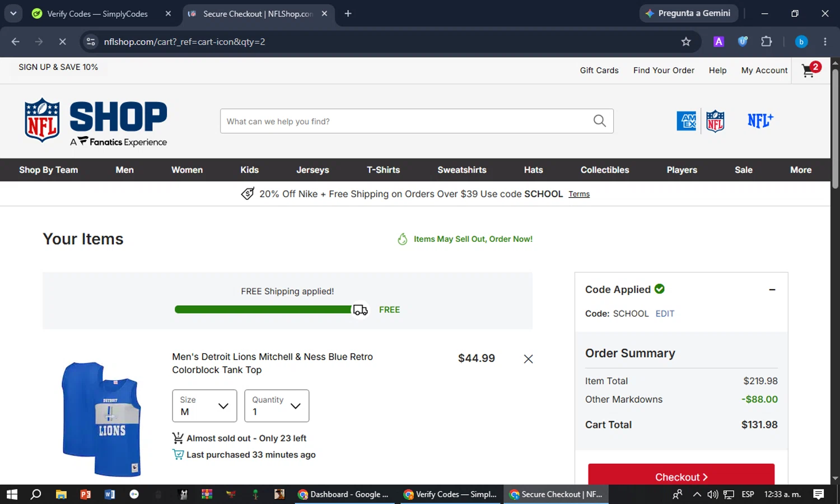840x504 pixels.
Task: Open the Players menu
Action: pos(682,170)
